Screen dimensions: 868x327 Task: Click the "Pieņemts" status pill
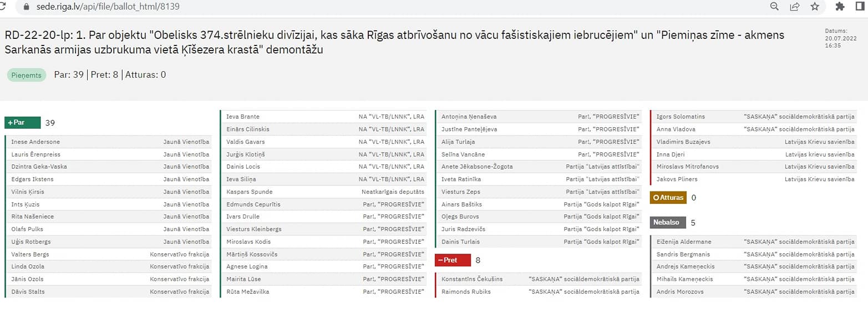27,76
